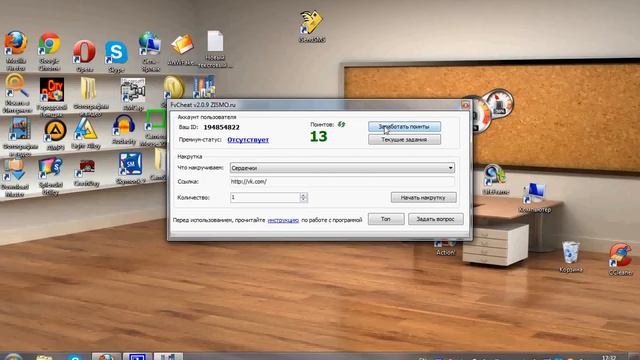The width and height of the screenshot is (640, 360).
Task: Launch CCleaner from the desktop
Action: pos(620,255)
